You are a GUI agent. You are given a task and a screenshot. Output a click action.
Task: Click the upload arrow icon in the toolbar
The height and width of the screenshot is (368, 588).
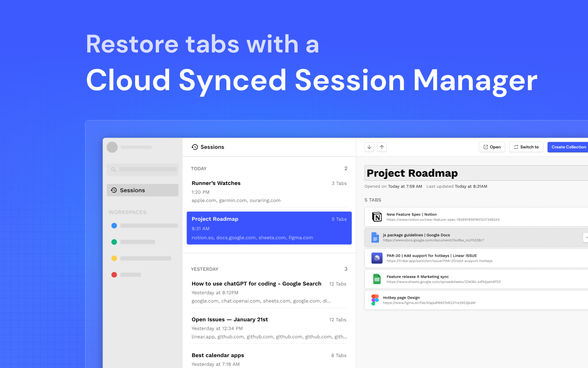382,147
